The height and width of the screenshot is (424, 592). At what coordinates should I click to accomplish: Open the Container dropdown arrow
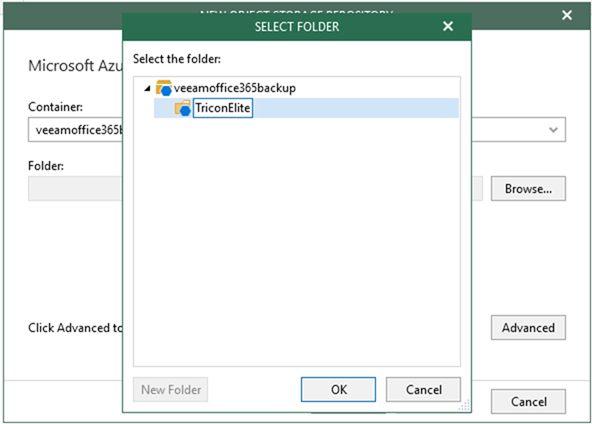(553, 130)
